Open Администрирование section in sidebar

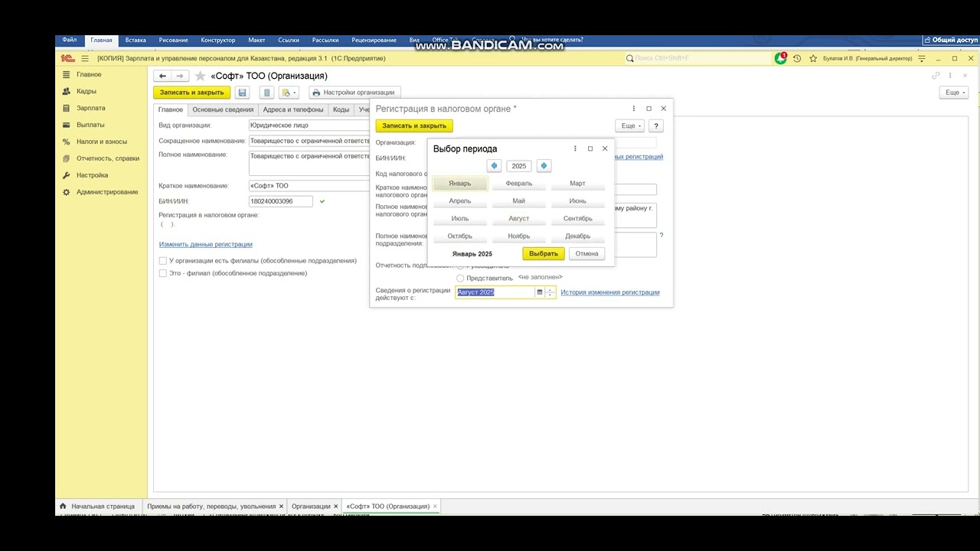click(x=107, y=192)
